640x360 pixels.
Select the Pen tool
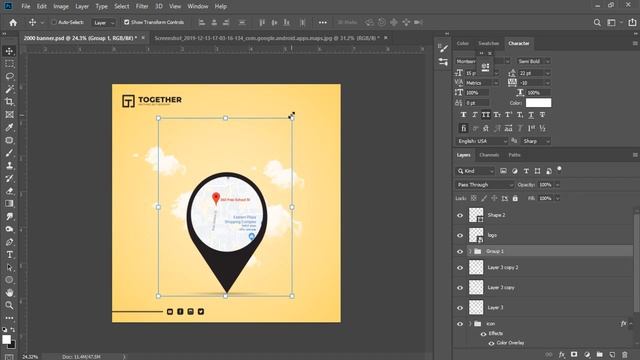[x=9, y=242]
